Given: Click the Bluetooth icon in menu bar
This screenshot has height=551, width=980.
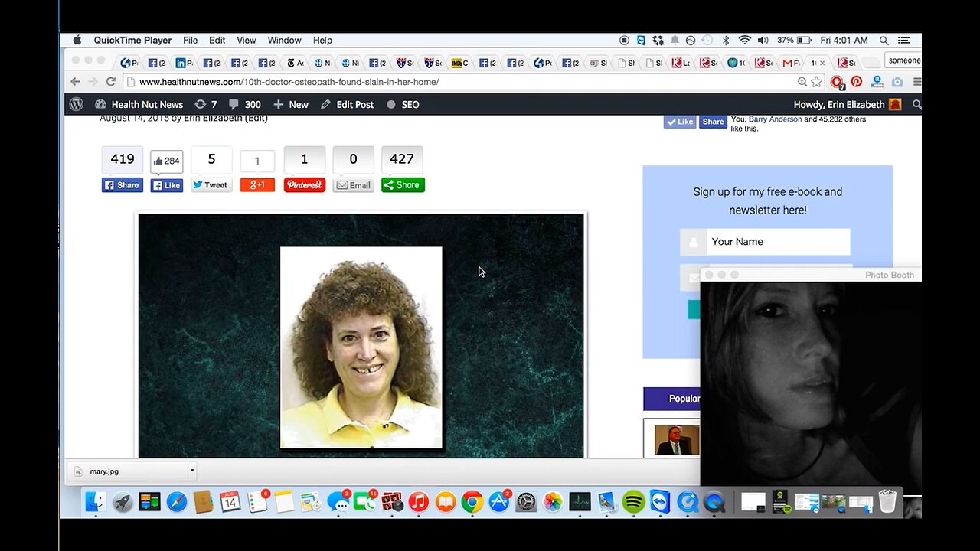Looking at the screenshot, I should tap(726, 41).
